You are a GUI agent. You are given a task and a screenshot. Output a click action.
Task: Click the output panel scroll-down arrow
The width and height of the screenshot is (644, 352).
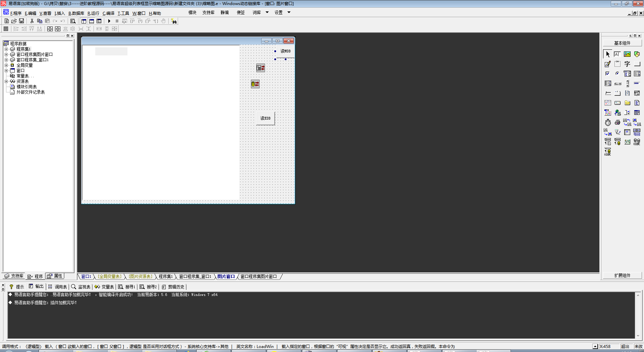point(638,336)
